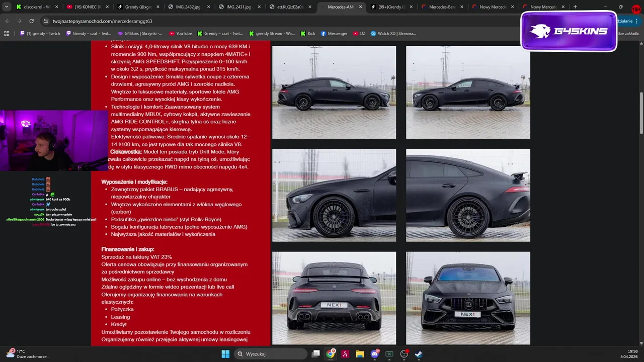Open Steam from the taskbar
The height and width of the screenshot is (362, 644).
coord(419,354)
